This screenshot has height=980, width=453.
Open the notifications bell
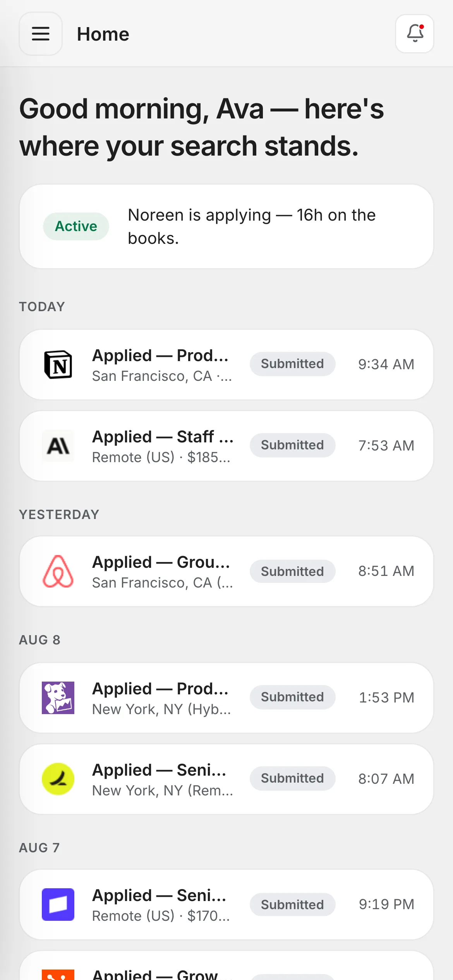(415, 34)
